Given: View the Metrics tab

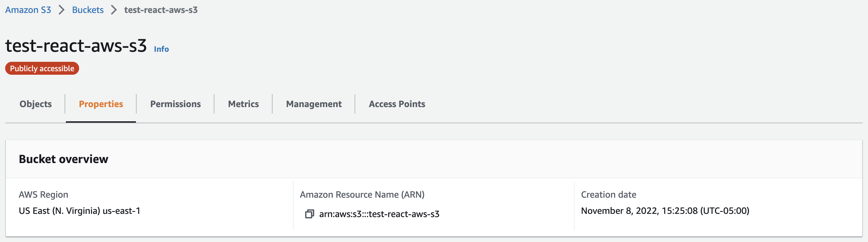Looking at the screenshot, I should click(243, 104).
